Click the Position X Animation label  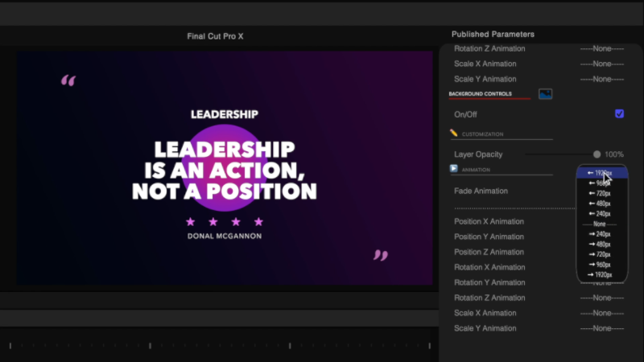click(x=489, y=221)
